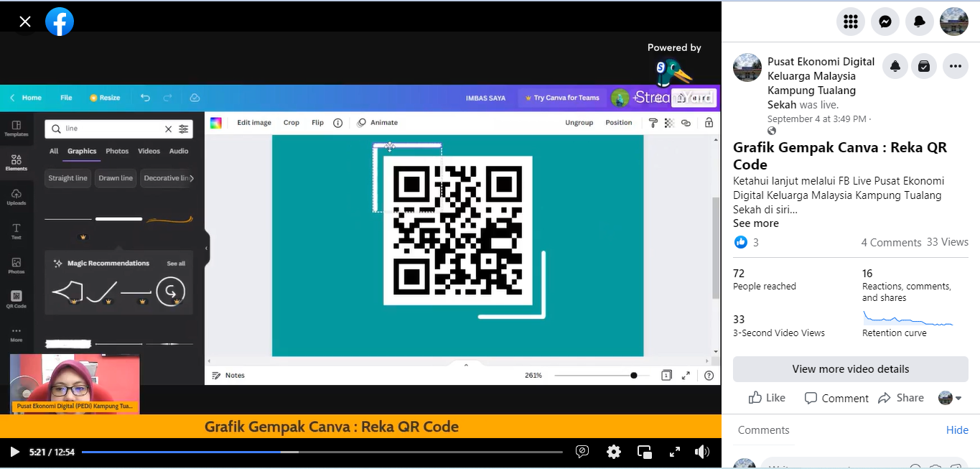Add the orange curved line graphic
Image resolution: width=980 pixels, height=469 pixels.
click(x=169, y=219)
